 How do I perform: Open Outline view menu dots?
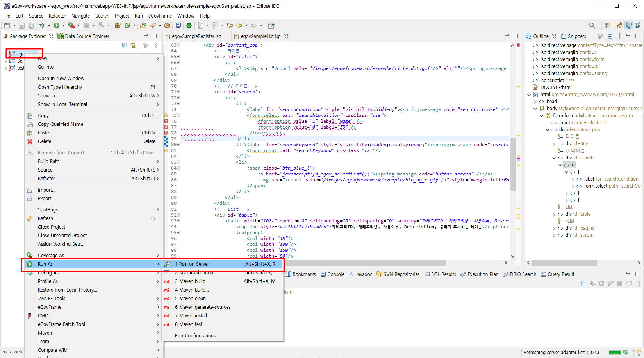619,36
